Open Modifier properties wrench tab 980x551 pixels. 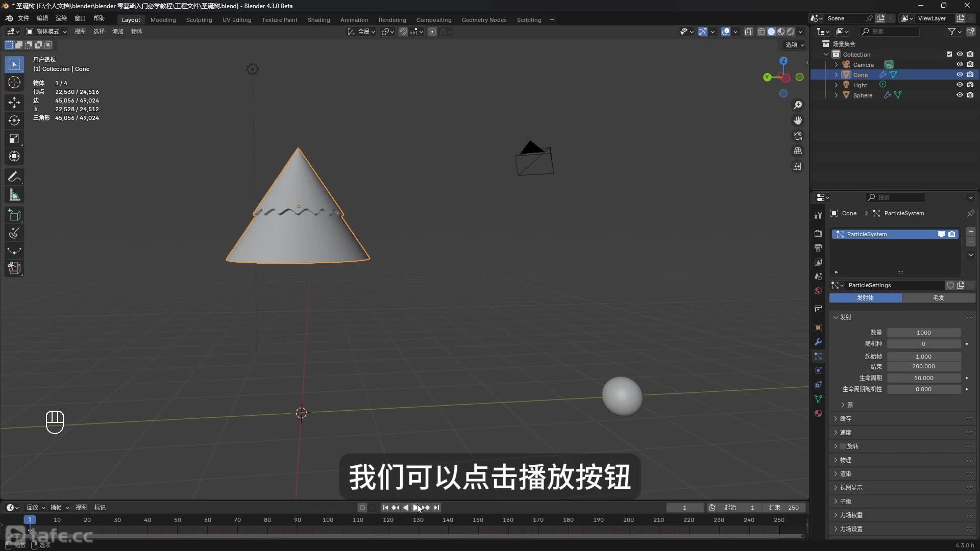tap(818, 342)
